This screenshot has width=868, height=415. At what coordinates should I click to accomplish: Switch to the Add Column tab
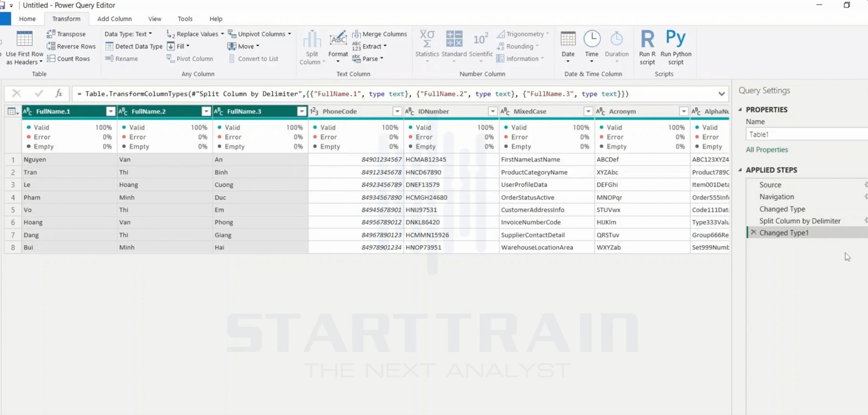click(x=114, y=19)
